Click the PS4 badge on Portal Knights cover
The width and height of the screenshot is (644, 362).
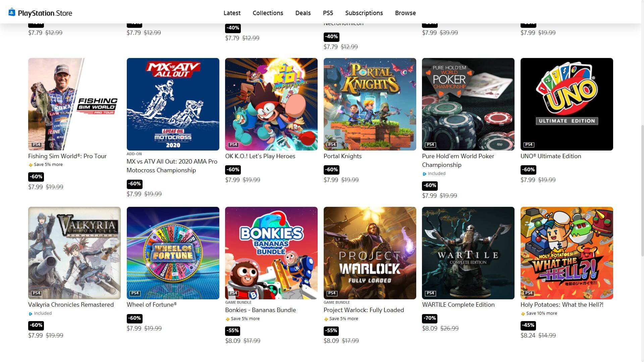[x=332, y=144]
